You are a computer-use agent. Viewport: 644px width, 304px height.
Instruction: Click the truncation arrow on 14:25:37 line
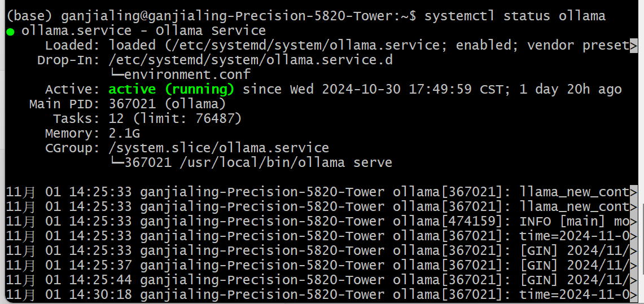click(634, 266)
